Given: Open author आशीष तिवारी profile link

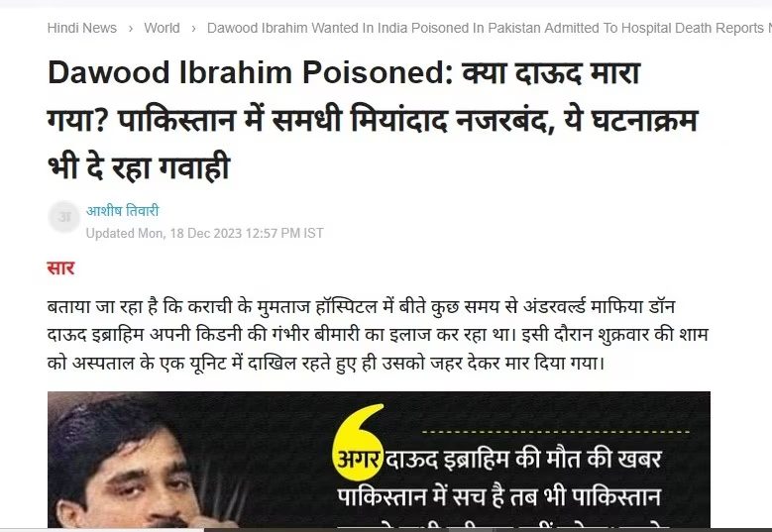Looking at the screenshot, I should click(123, 211).
